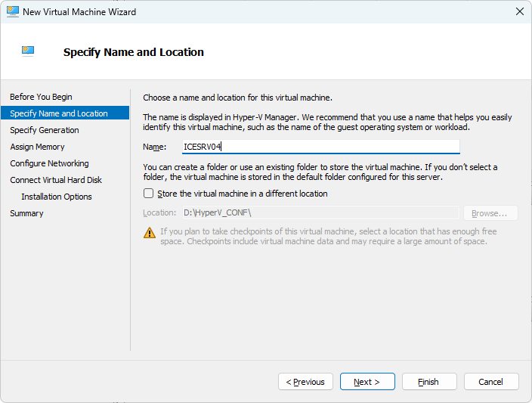The height and width of the screenshot is (403, 532).
Task: Select the Specify Name and Location step
Action: (x=59, y=113)
